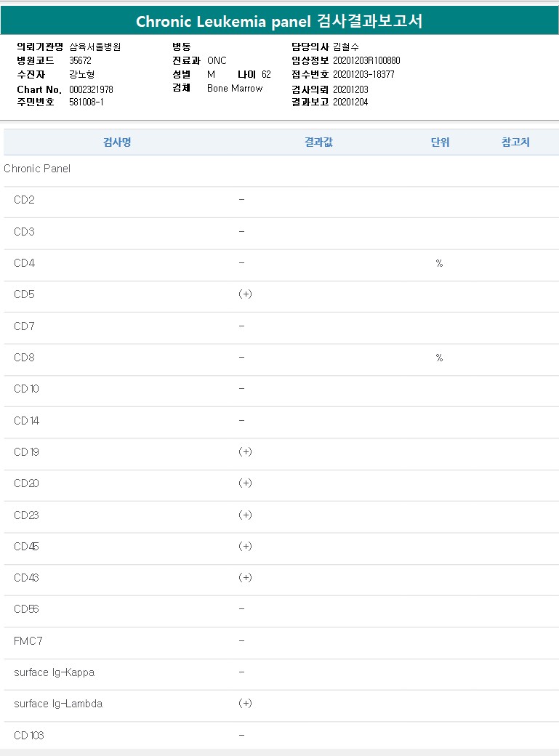559x756 pixels.
Task: Click the 참고치 column header
Action: point(515,142)
